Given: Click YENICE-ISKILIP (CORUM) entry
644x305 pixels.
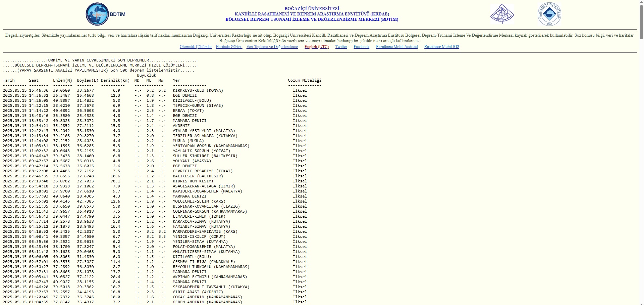Looking at the screenshot, I should click(199, 236).
